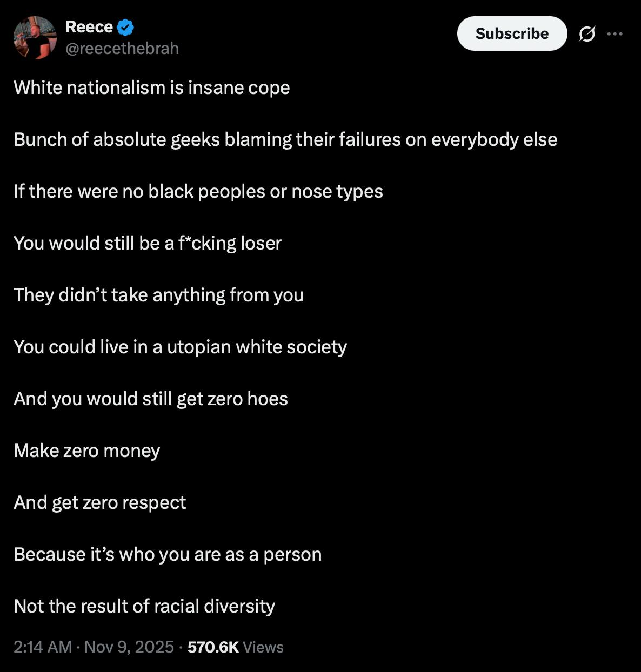Click the line starting "And you would still"

[151, 399]
